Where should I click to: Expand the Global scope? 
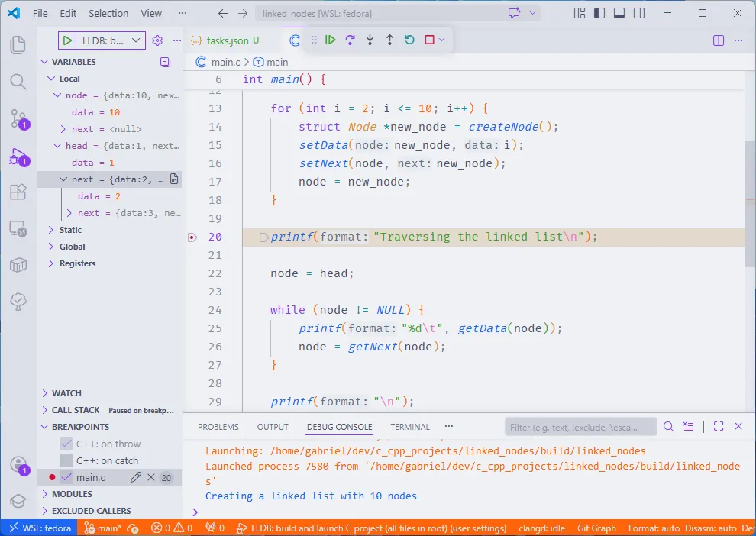tap(50, 247)
